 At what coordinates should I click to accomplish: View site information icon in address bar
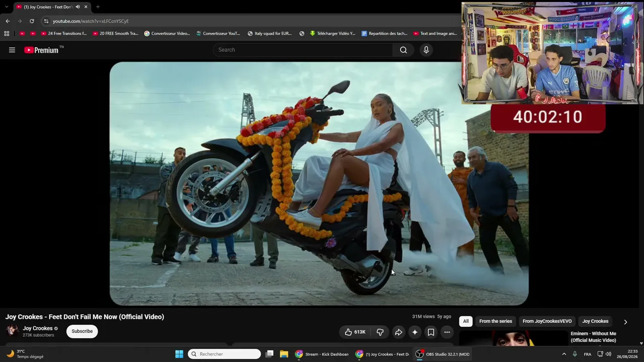pos(46,21)
